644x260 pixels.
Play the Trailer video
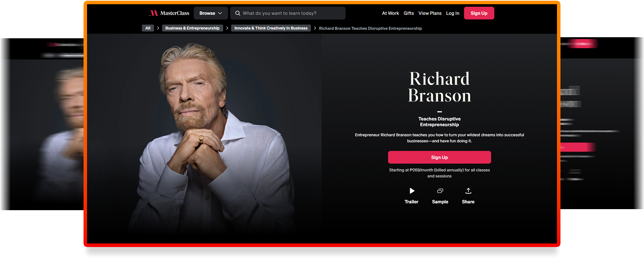point(412,191)
